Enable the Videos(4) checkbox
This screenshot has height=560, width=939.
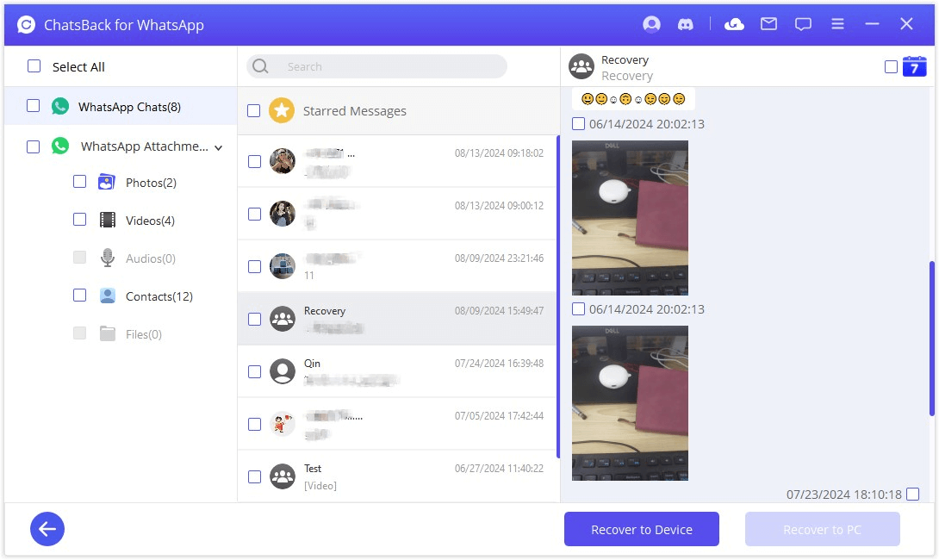(x=79, y=220)
